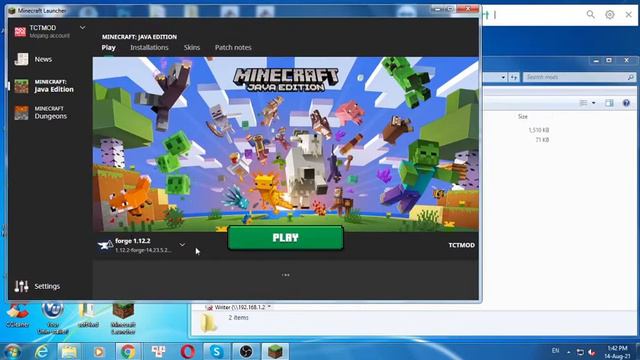Image resolution: width=640 pixels, height=360 pixels.
Task: Open the CCleaner desktop shortcut
Action: (x=17, y=316)
